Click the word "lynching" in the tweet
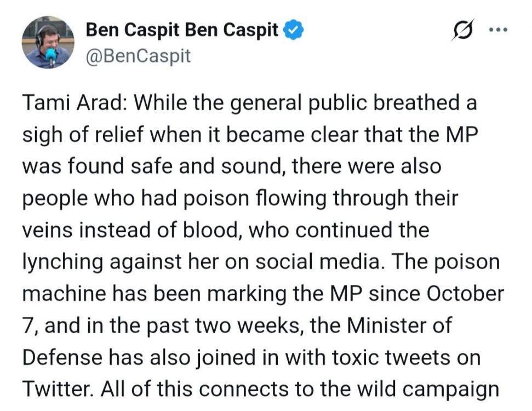This screenshot has height=411, width=532. pos(62,262)
